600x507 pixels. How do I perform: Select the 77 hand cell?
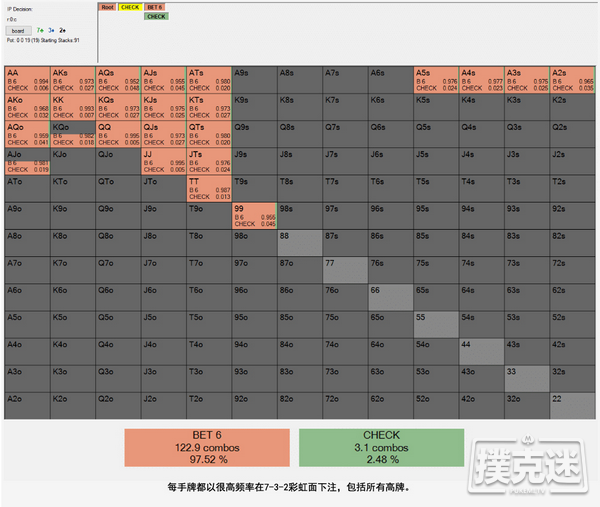[x=345, y=269]
